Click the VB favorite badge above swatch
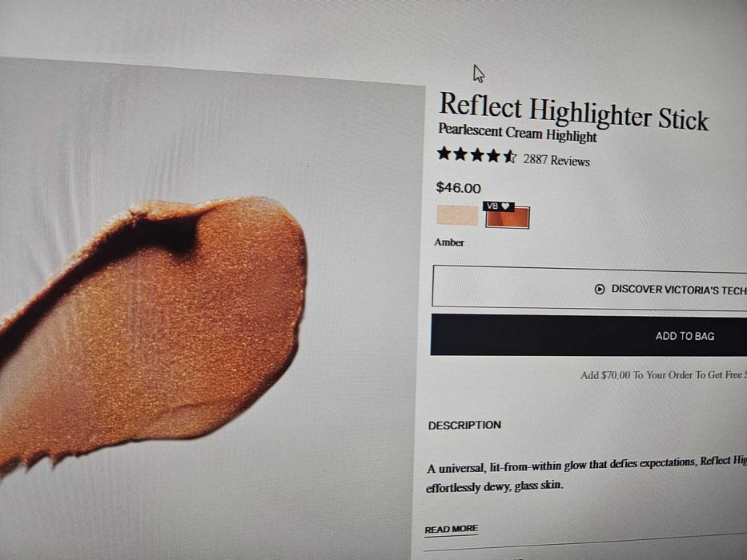Viewport: 747px width, 560px height. [498, 206]
